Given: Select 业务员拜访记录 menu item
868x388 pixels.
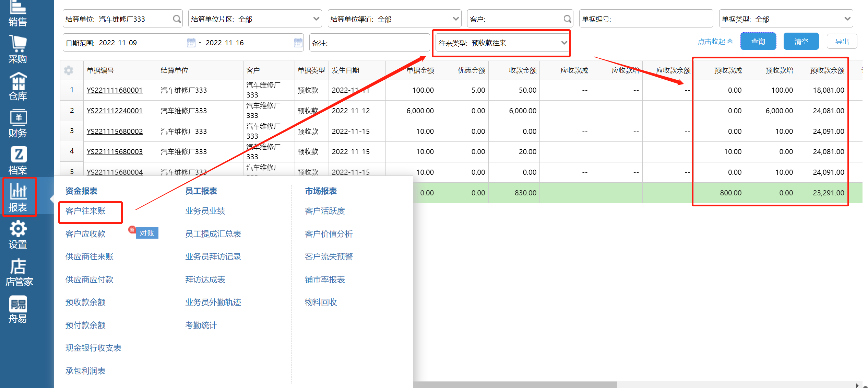Looking at the screenshot, I should tap(213, 256).
